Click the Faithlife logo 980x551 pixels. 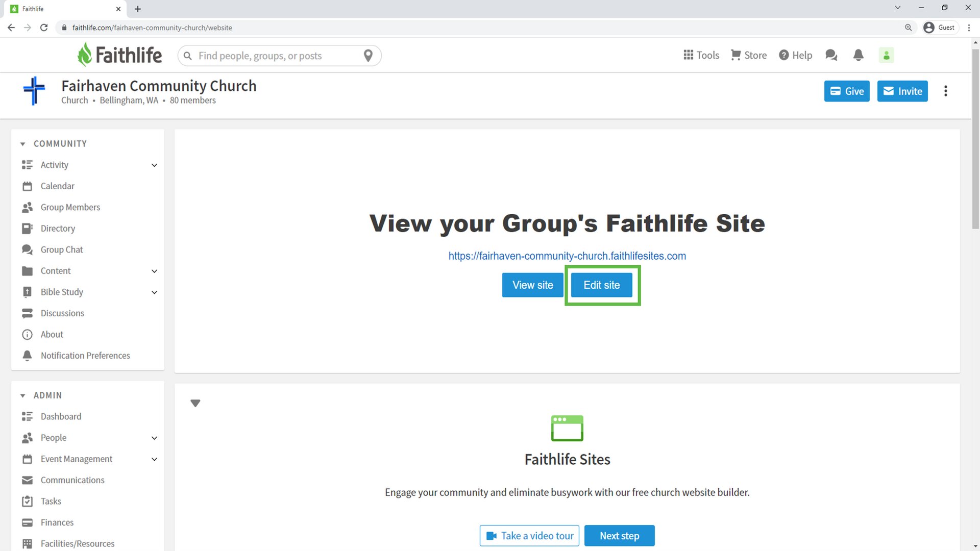(x=119, y=55)
